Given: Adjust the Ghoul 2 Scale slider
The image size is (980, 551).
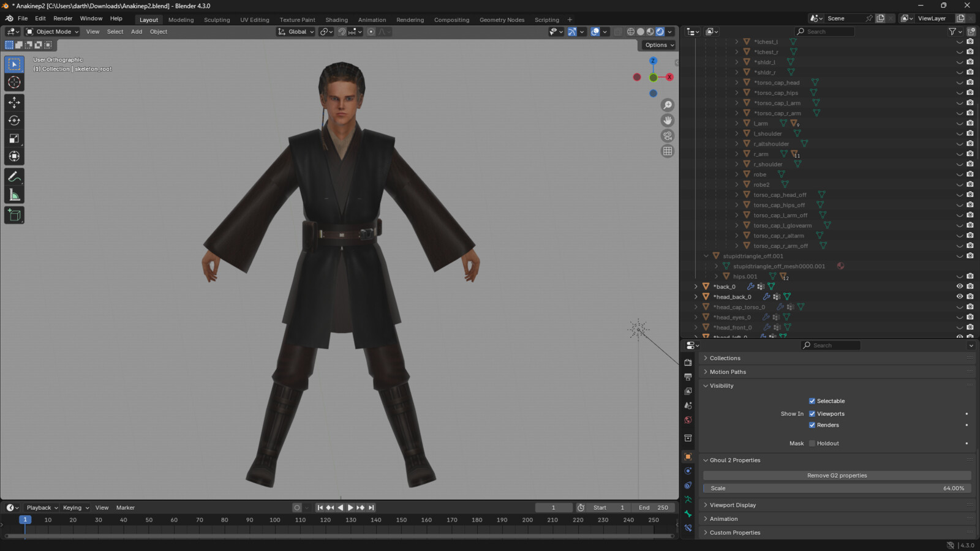Looking at the screenshot, I should coord(837,489).
